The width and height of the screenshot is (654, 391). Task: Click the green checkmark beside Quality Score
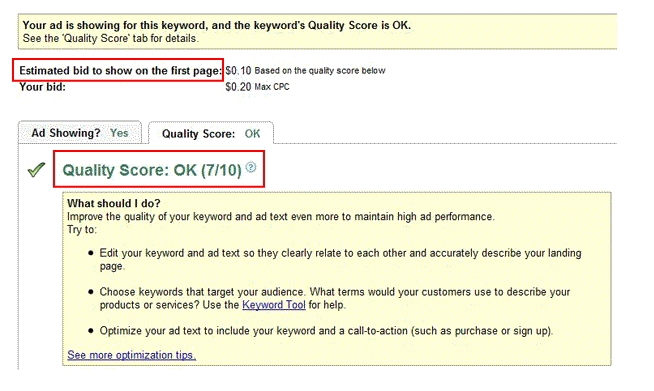click(x=36, y=169)
